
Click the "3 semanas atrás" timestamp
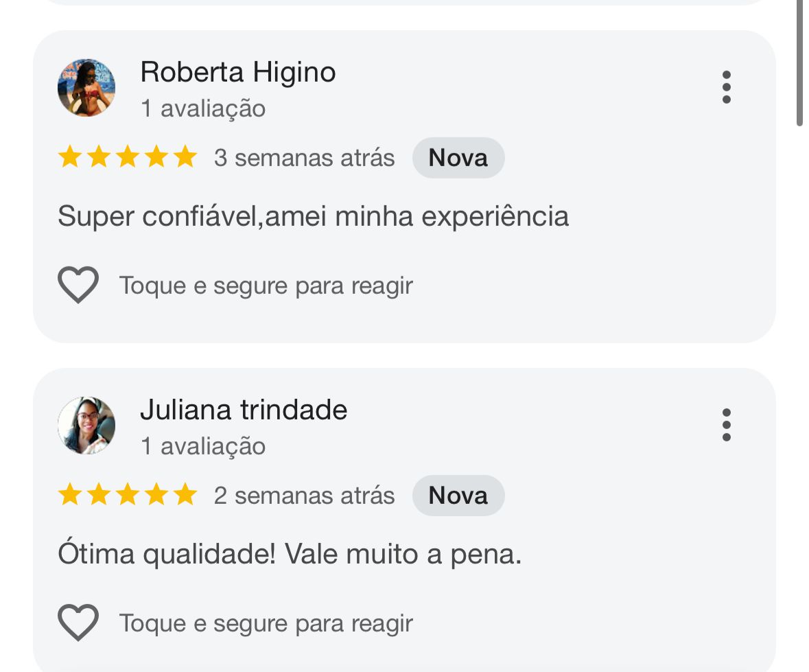(304, 158)
